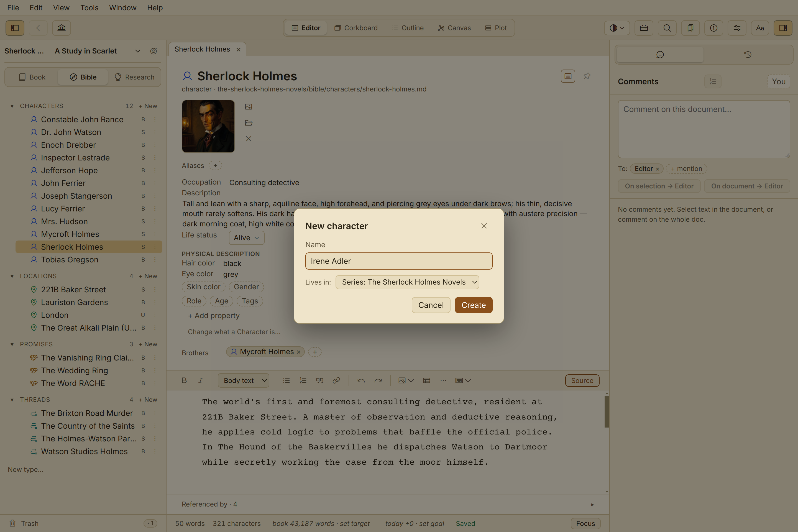Insert a table with table icon
Viewport: 798px width, 532px height.
[427, 380]
